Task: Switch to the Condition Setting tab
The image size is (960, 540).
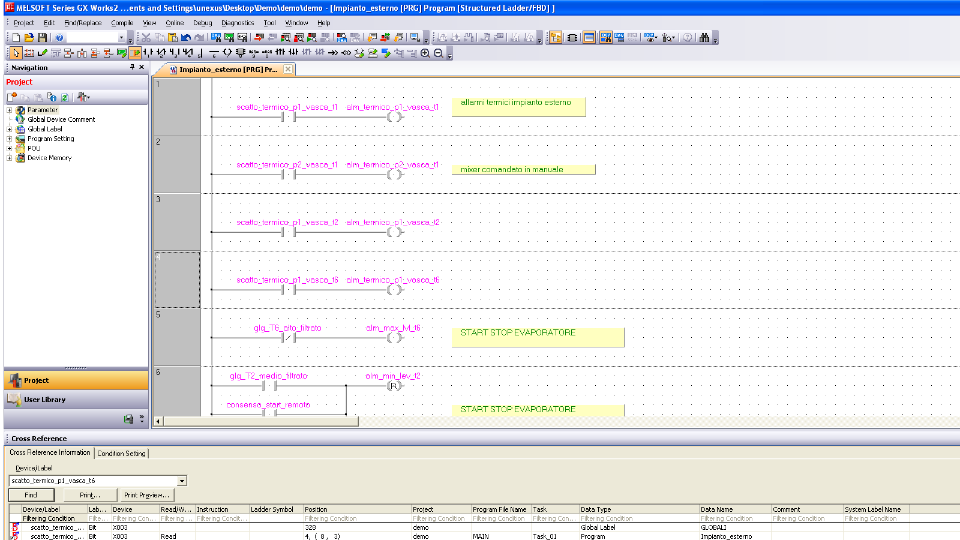Action: pos(121,453)
